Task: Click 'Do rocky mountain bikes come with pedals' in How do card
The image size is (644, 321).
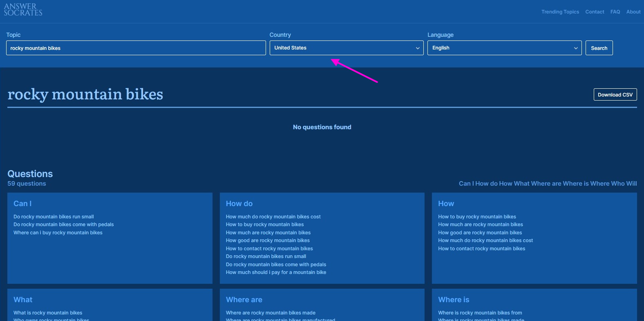Action: (276, 265)
